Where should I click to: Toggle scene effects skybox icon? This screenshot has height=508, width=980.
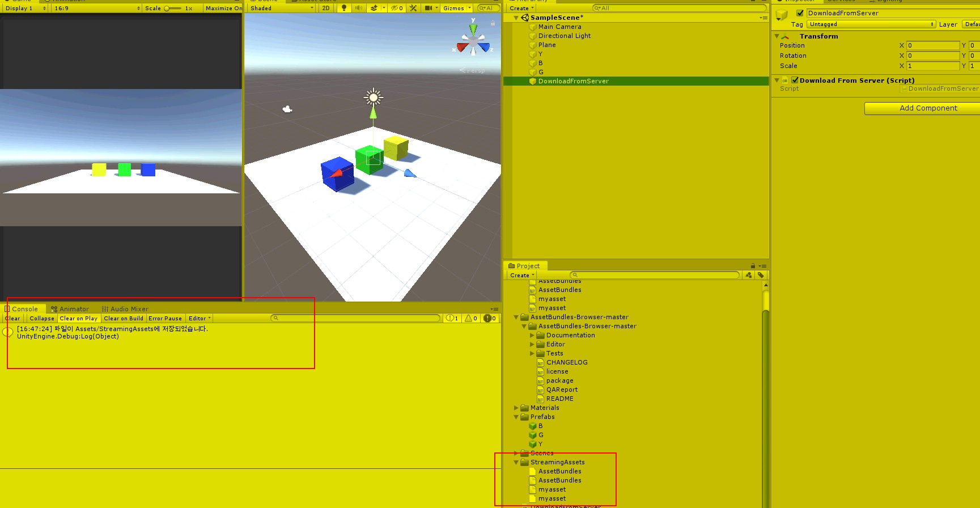pos(374,8)
